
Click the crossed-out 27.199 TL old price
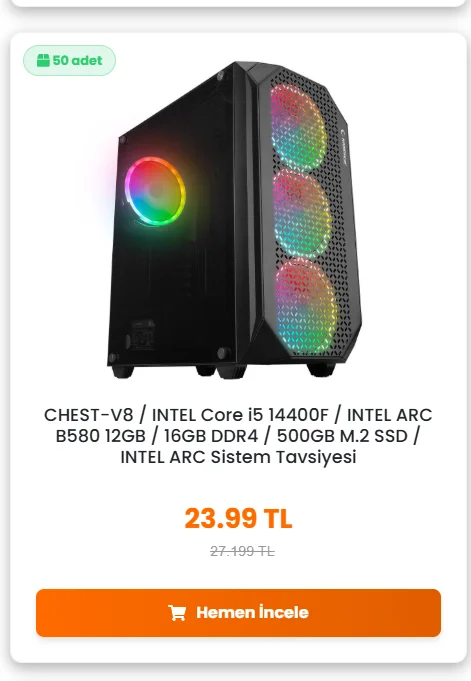coord(242,551)
